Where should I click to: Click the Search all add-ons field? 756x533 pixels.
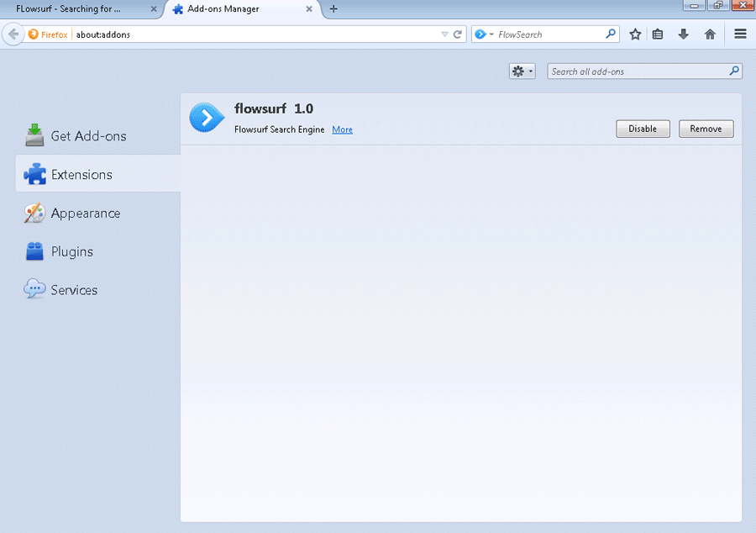tap(637, 71)
